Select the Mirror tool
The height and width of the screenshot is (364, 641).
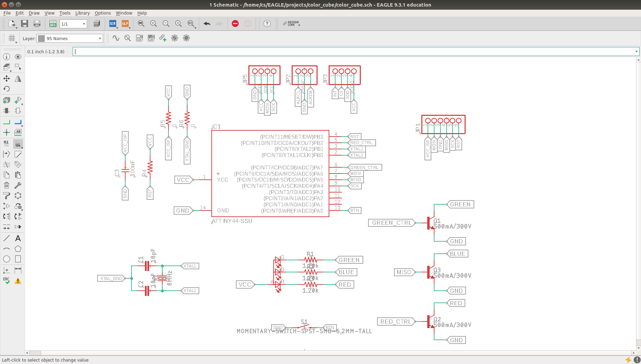click(18, 78)
